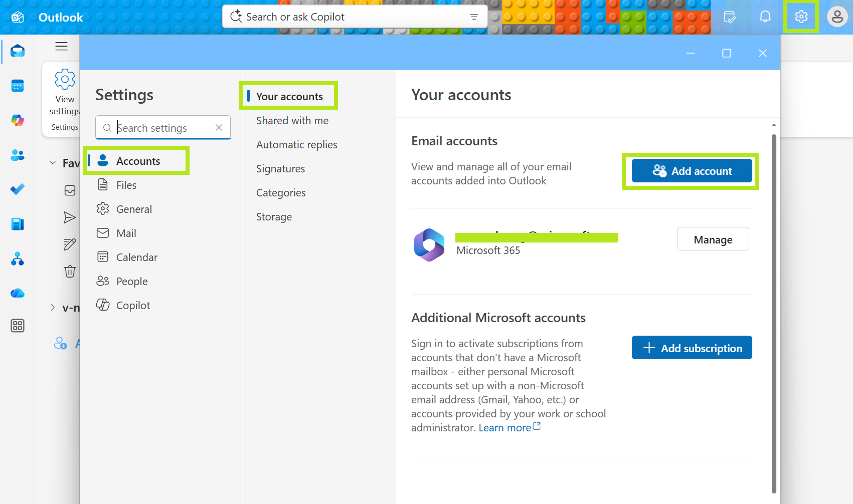The width and height of the screenshot is (853, 504).
Task: Click the Add account button
Action: [x=692, y=171]
